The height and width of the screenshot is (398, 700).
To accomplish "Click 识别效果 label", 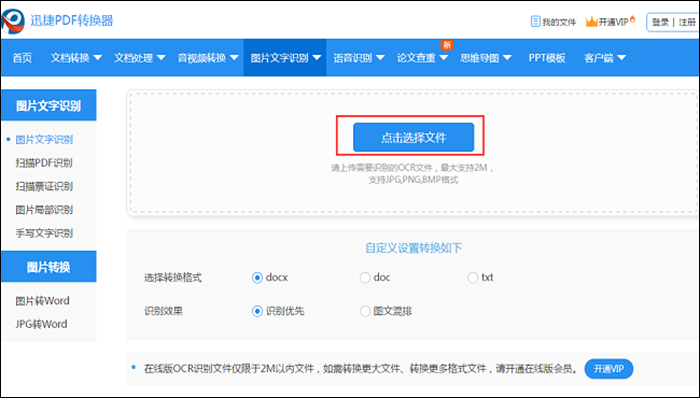I will (x=163, y=311).
